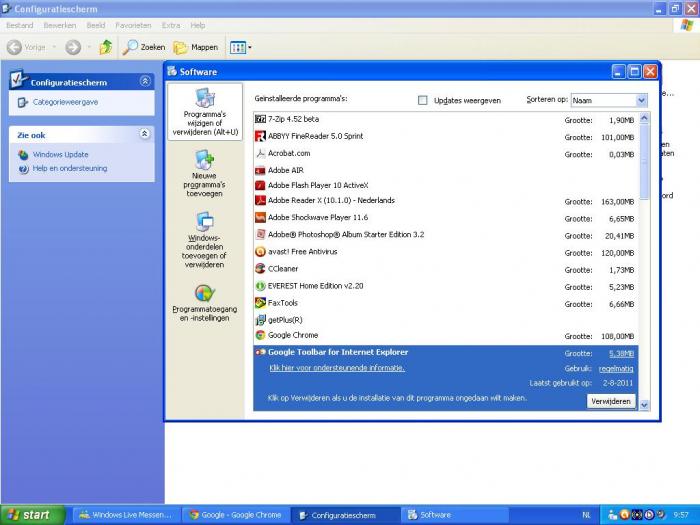Screen dimensions: 700x525
Task: Open the Windows Update link
Action: tap(60, 154)
